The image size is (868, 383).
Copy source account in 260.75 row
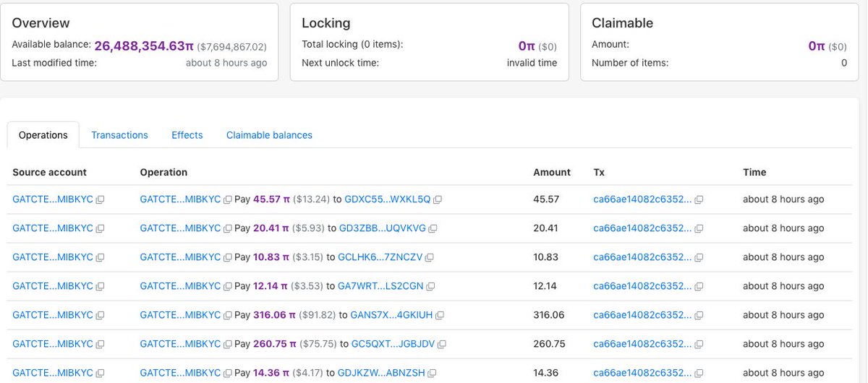[x=101, y=344]
